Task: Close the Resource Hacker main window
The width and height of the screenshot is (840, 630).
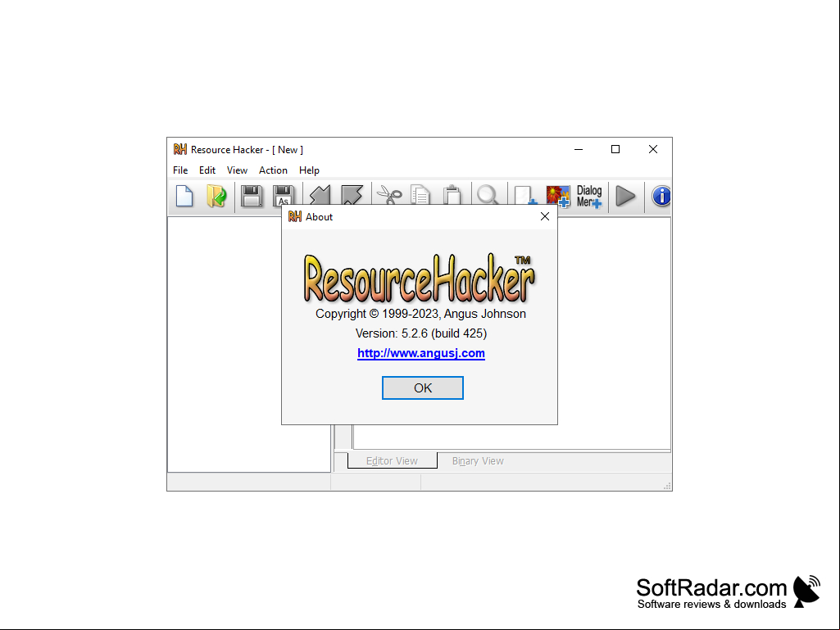Action: [x=653, y=149]
